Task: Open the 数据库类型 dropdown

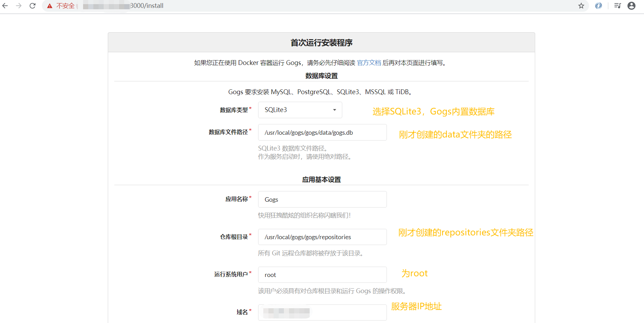Action: [300, 110]
